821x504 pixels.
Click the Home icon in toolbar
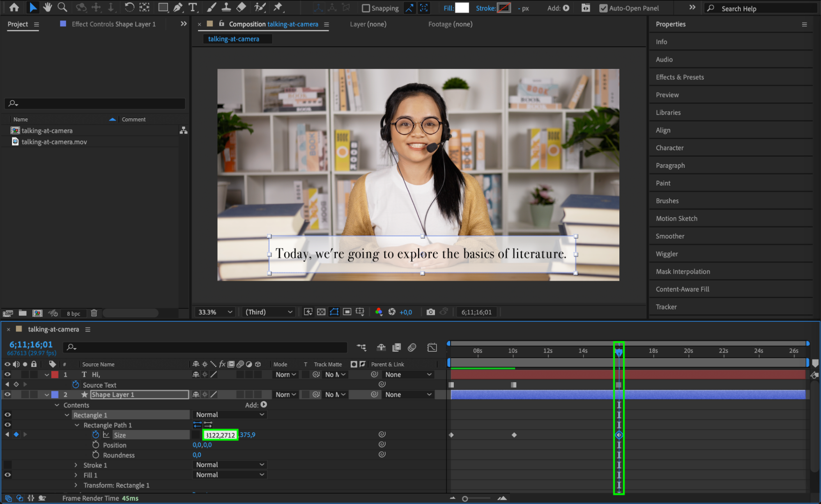click(14, 7)
